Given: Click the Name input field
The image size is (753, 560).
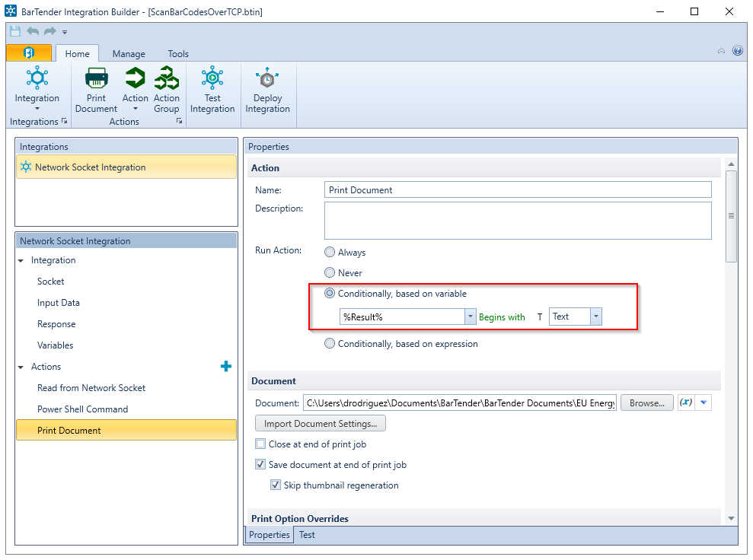Looking at the screenshot, I should pyautogui.click(x=518, y=189).
